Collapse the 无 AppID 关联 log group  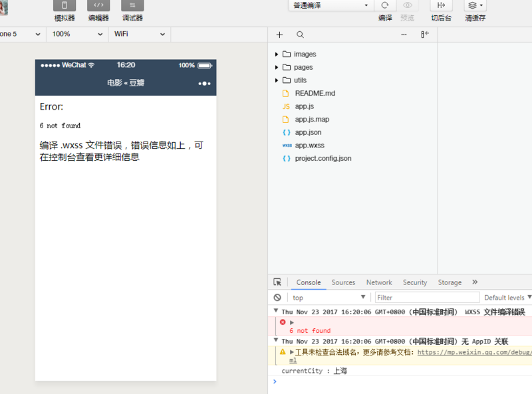pyautogui.click(x=276, y=340)
